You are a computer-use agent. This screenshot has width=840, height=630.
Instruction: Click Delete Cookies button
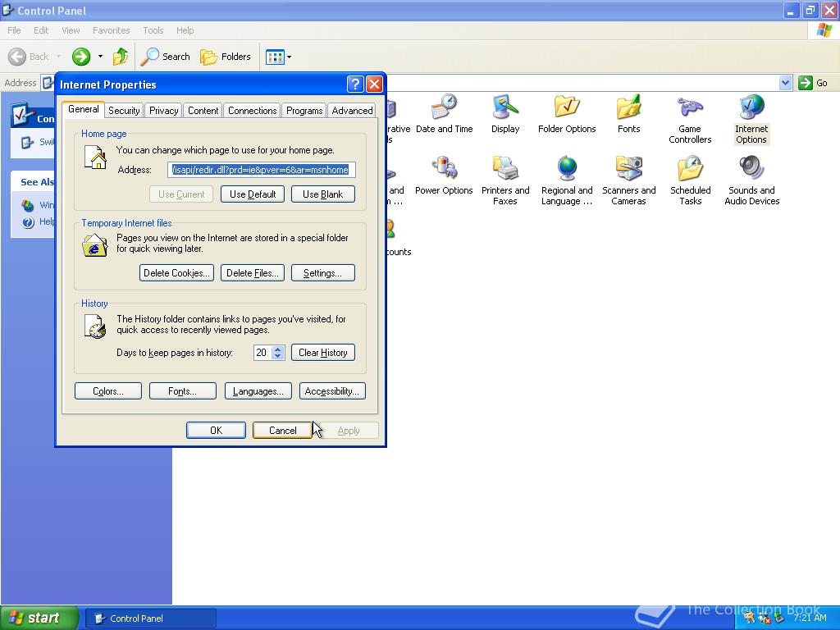177,272
